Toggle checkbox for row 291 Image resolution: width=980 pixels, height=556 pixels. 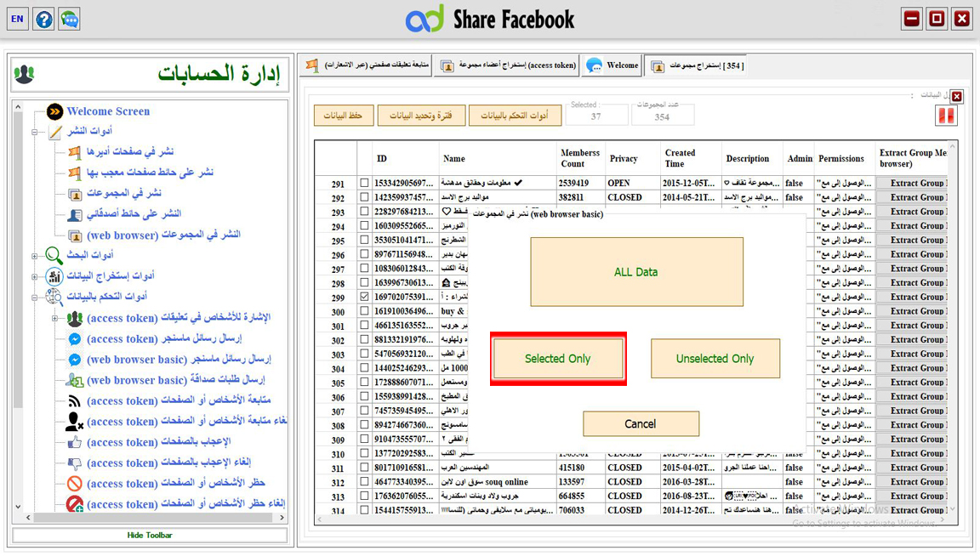click(364, 183)
